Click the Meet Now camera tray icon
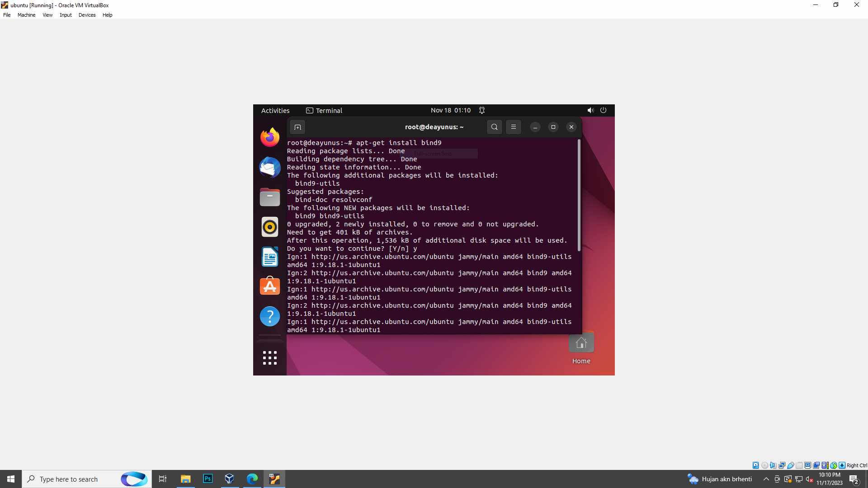The height and width of the screenshot is (488, 868). coord(777,479)
